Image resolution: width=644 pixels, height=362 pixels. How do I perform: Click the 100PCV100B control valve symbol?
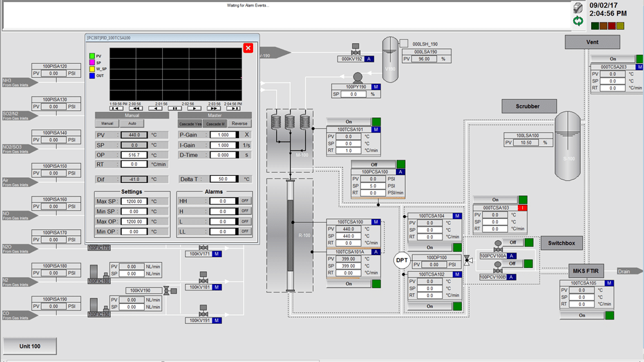click(x=498, y=268)
